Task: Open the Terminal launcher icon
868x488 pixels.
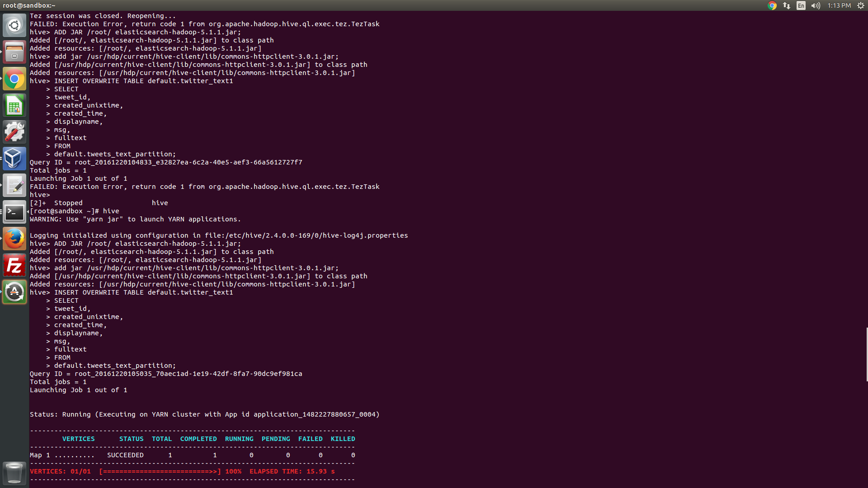Action: 14,211
